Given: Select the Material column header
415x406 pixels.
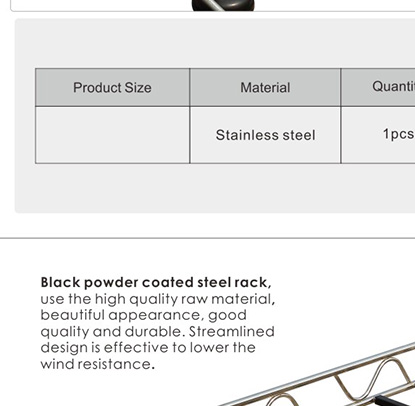Looking at the screenshot, I should (x=265, y=87).
